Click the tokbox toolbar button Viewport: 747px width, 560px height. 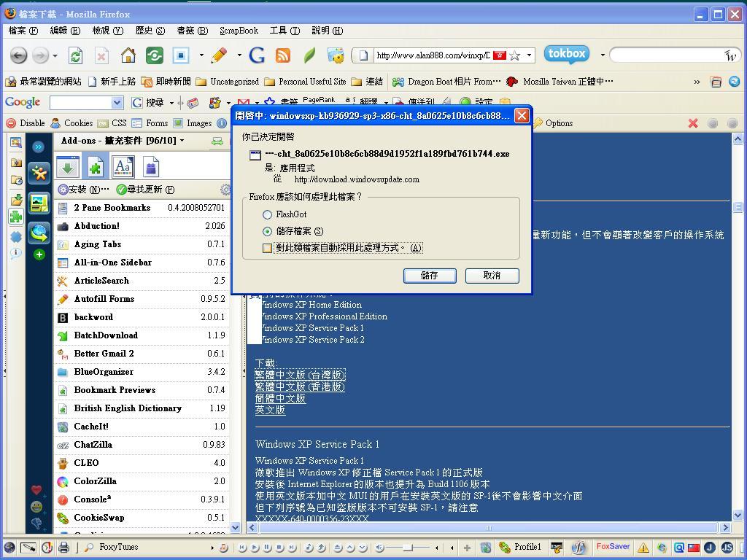point(567,54)
